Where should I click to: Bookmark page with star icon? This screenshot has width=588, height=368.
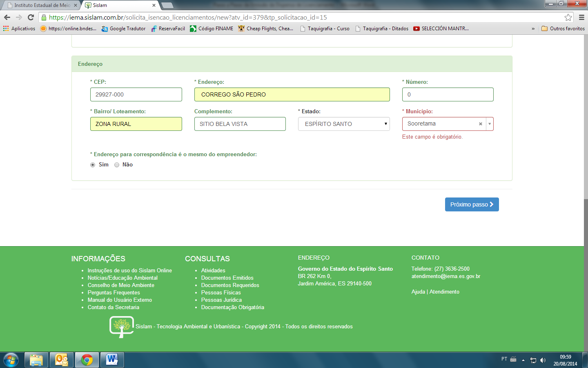[x=568, y=17]
